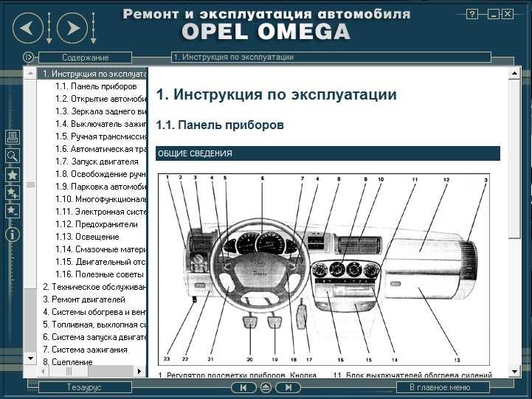Click the help question mark icon
The height and width of the screenshot is (399, 532).
coord(472,14)
